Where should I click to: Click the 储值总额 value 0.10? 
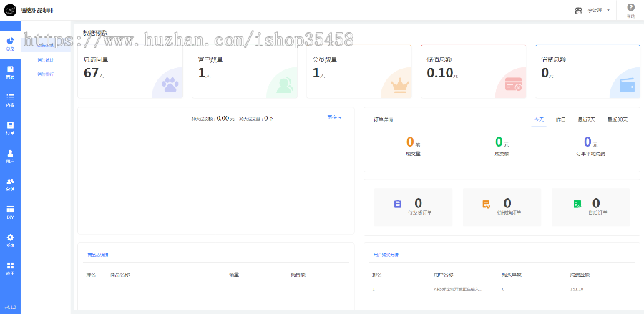tap(440, 73)
